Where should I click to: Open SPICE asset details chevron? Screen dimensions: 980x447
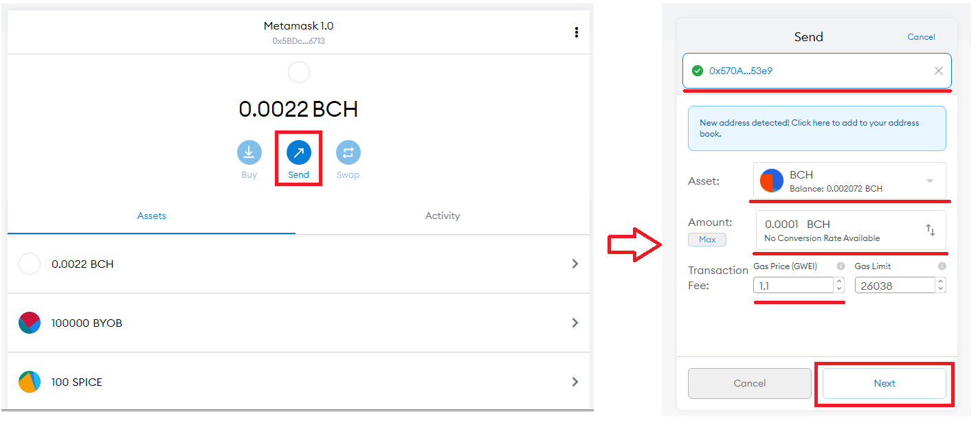click(575, 382)
